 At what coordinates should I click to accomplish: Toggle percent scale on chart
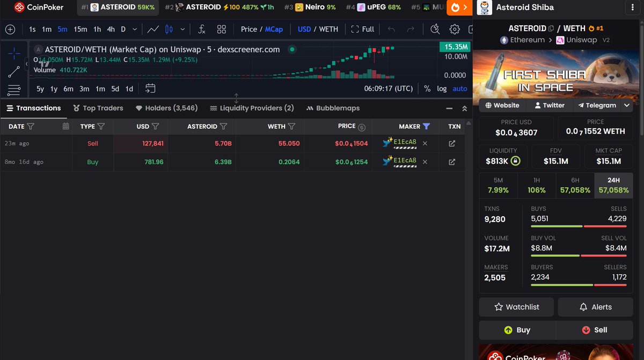point(427,89)
